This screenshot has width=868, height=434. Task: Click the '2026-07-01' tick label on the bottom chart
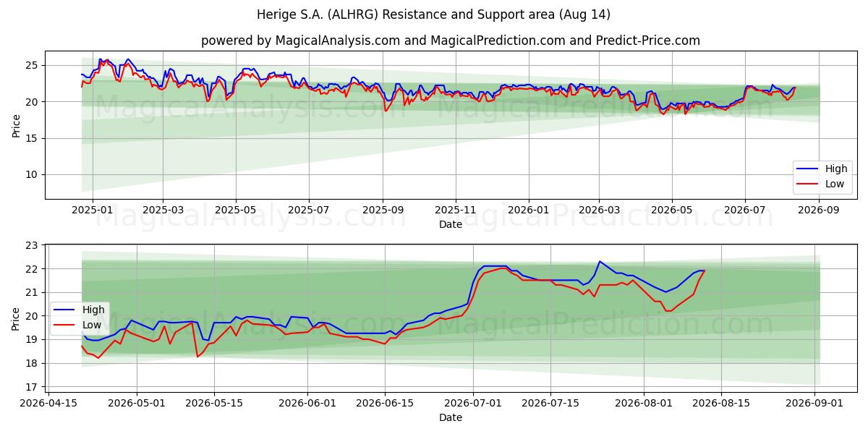tap(473, 404)
